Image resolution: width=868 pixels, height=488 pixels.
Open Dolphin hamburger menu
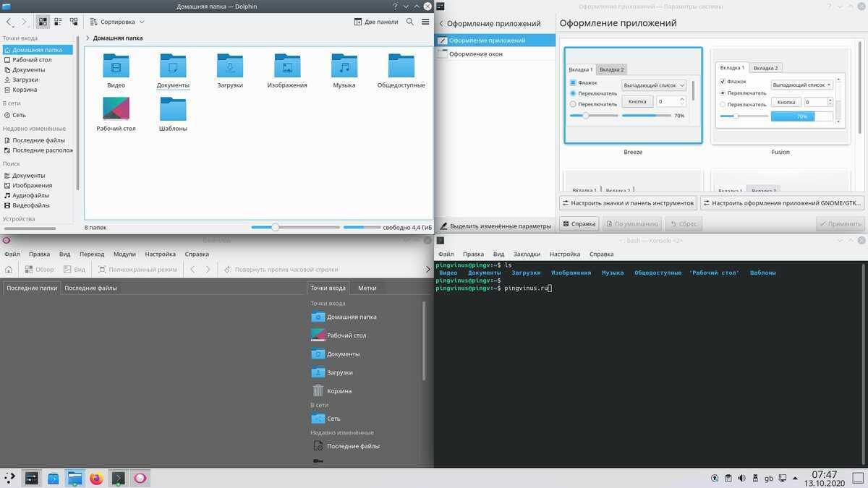(x=425, y=22)
